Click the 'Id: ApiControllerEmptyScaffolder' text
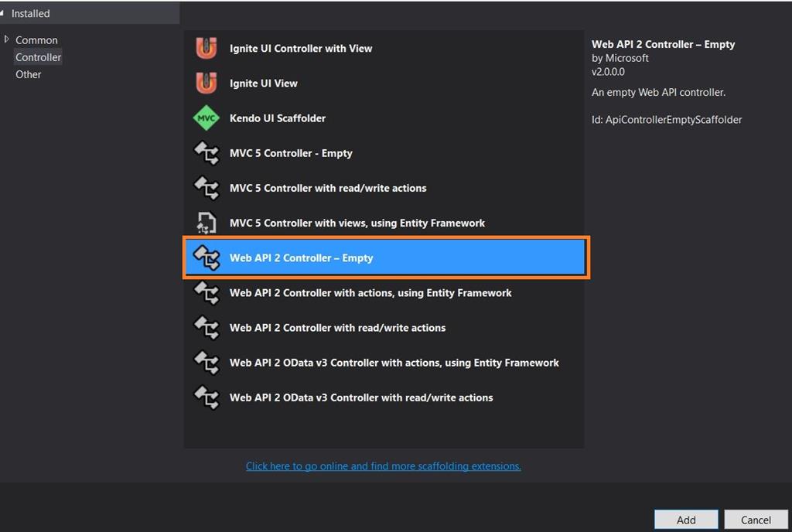Image resolution: width=792 pixels, height=532 pixels. coord(667,120)
